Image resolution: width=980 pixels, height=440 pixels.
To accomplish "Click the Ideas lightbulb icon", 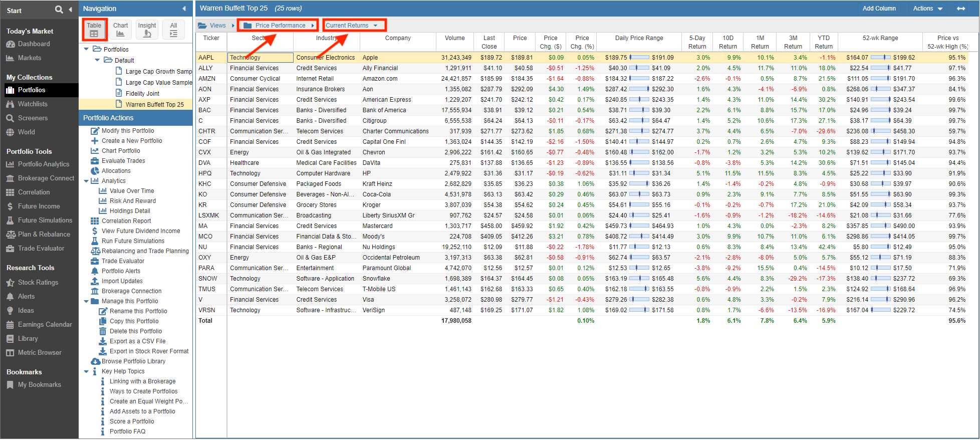I will click(x=11, y=311).
